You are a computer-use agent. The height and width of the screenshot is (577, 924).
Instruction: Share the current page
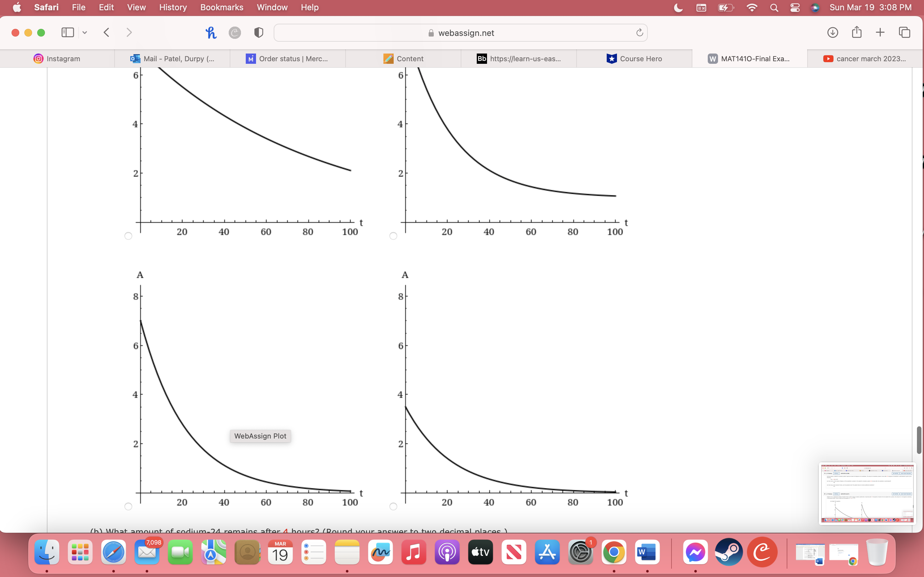pyautogui.click(x=856, y=32)
